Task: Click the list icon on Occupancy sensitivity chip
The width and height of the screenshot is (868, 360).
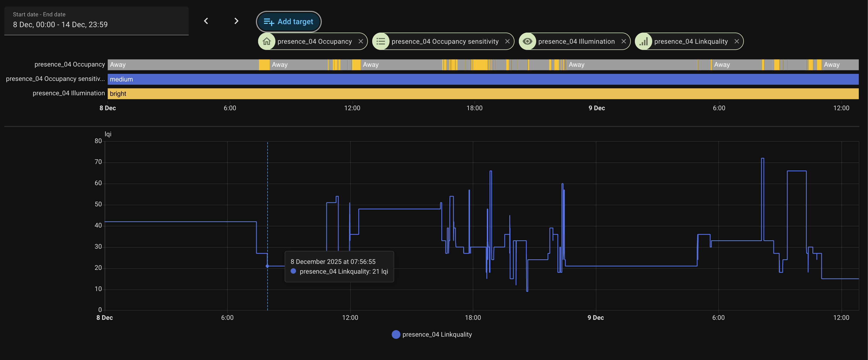Action: point(381,42)
